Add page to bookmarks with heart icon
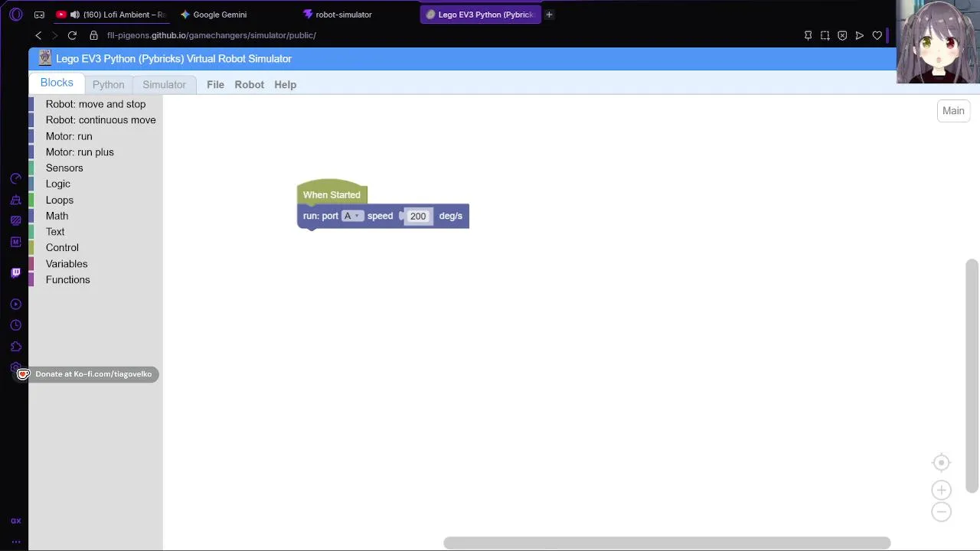 pyautogui.click(x=877, y=35)
